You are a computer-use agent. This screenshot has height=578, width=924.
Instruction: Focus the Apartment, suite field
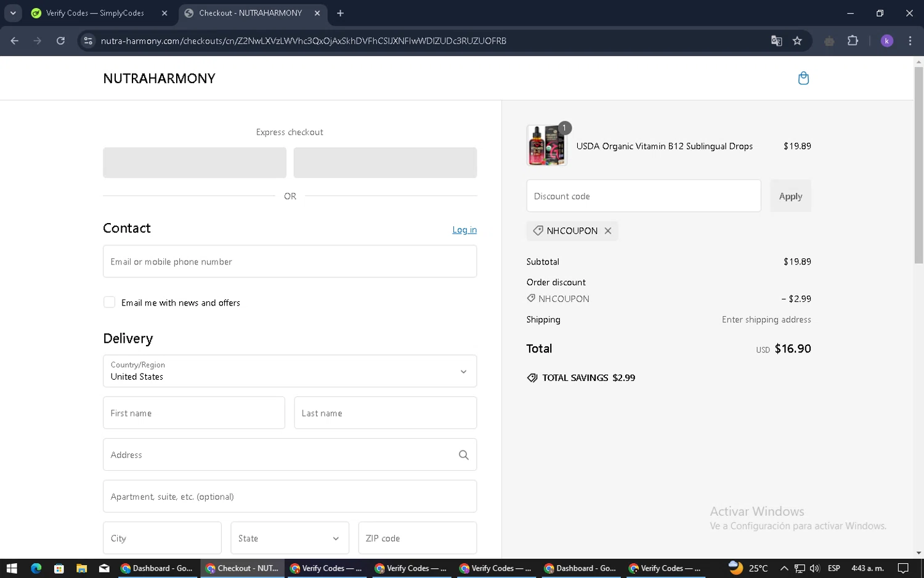(x=290, y=496)
